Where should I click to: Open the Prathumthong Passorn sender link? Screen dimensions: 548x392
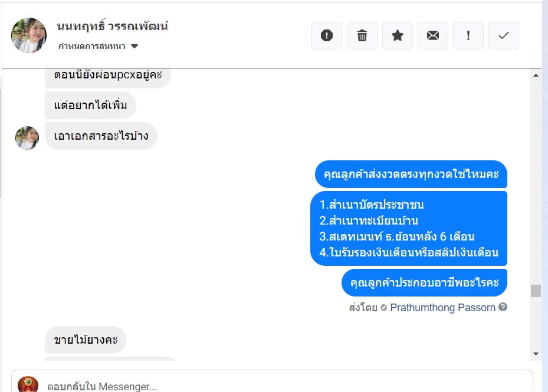pos(442,308)
